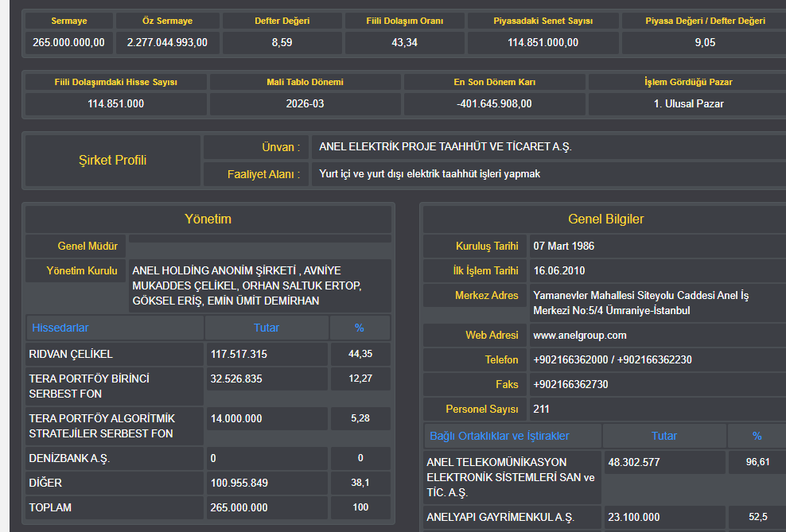Click the Piyasa Değeri / Defter Değeri value 9,05
Screen dimensions: 786x532
tap(705, 43)
